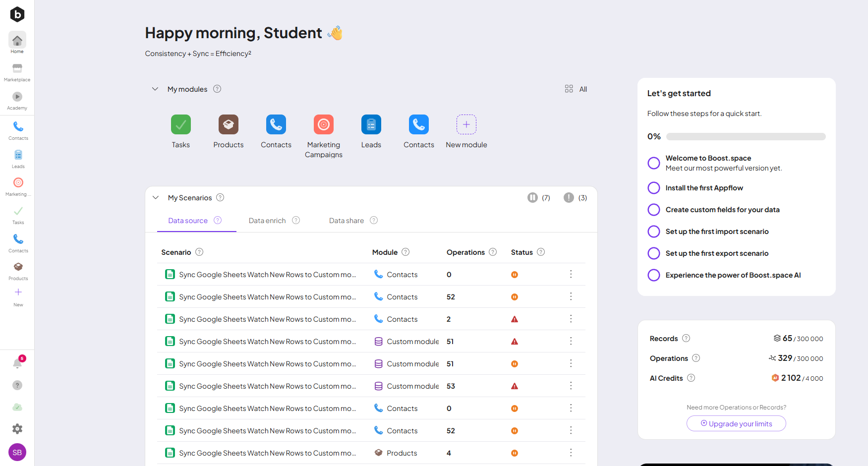Collapse the My Scenarios section

click(156, 198)
